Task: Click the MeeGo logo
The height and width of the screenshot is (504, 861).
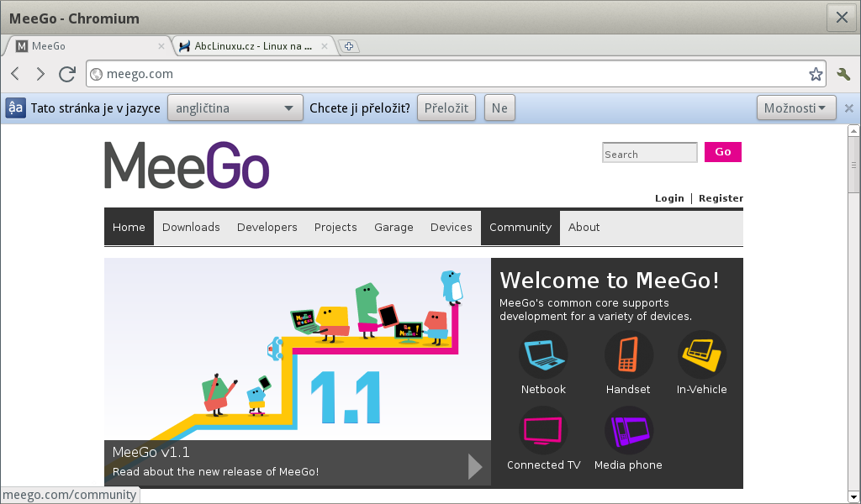Action: (x=187, y=165)
